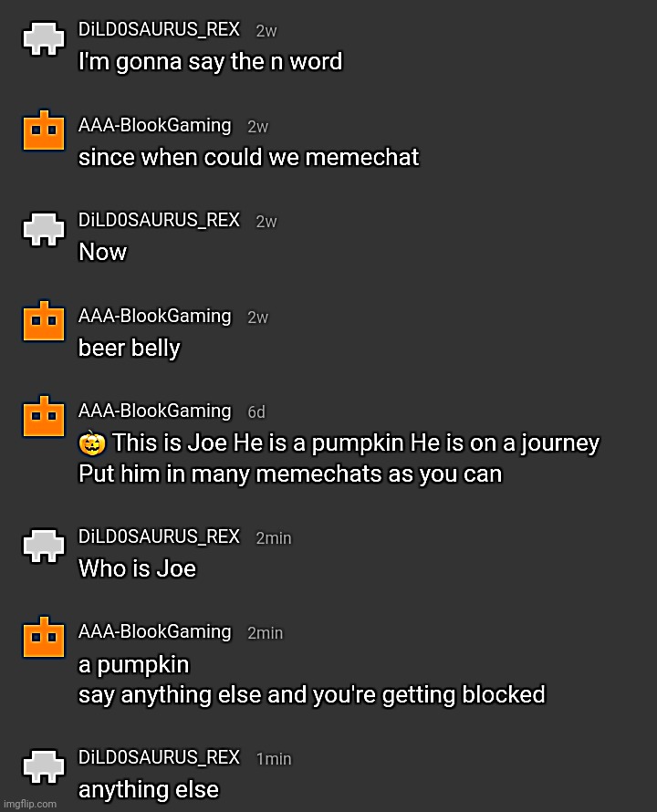The width and height of the screenshot is (657, 812).
Task: Click AAA-BlookGaming name above 'a pumpkin' reply
Action: pos(154,631)
